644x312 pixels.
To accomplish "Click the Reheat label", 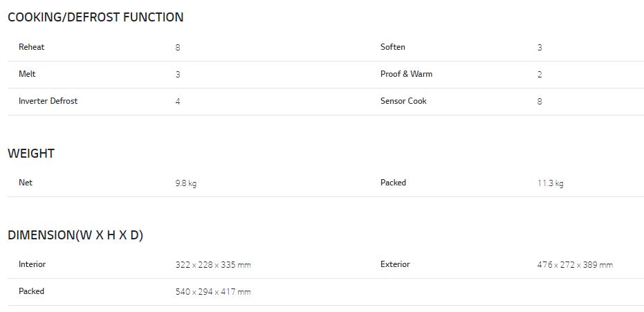I will [x=32, y=47].
